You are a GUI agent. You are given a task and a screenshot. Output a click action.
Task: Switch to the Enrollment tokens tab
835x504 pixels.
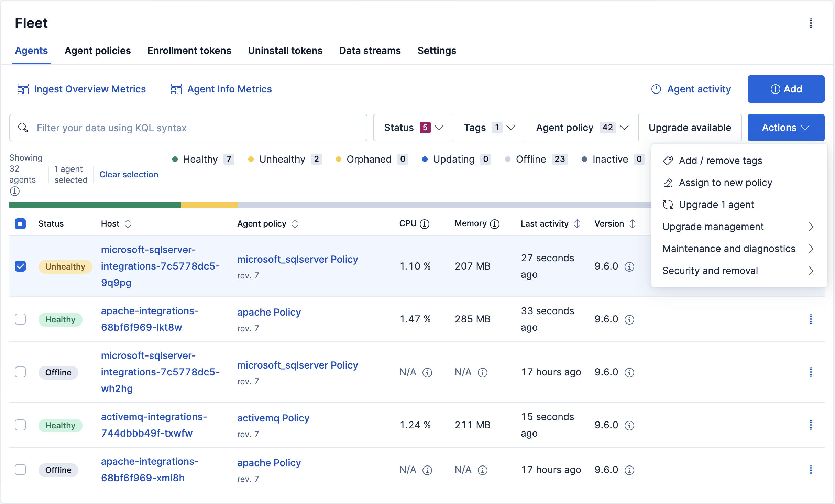189,51
